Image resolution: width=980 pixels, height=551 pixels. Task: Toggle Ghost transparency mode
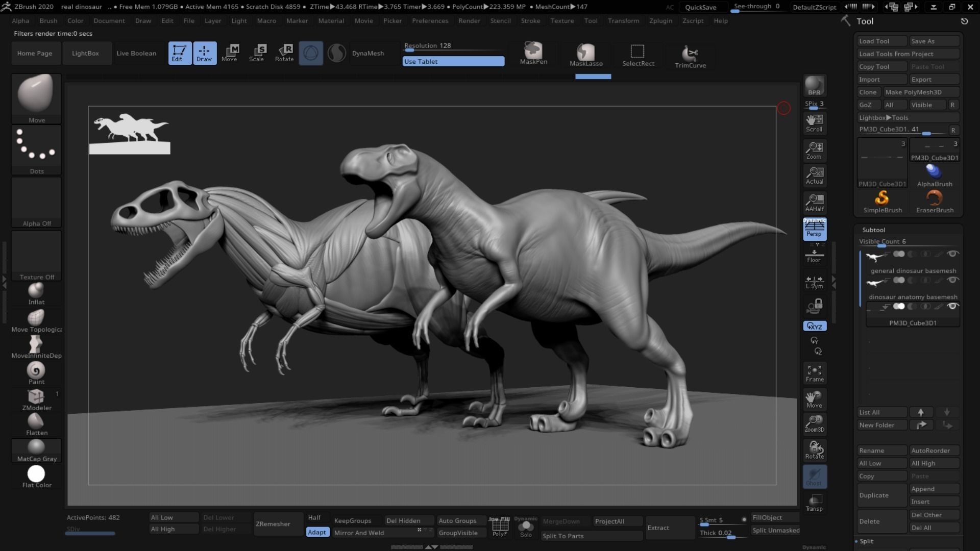pos(814,477)
